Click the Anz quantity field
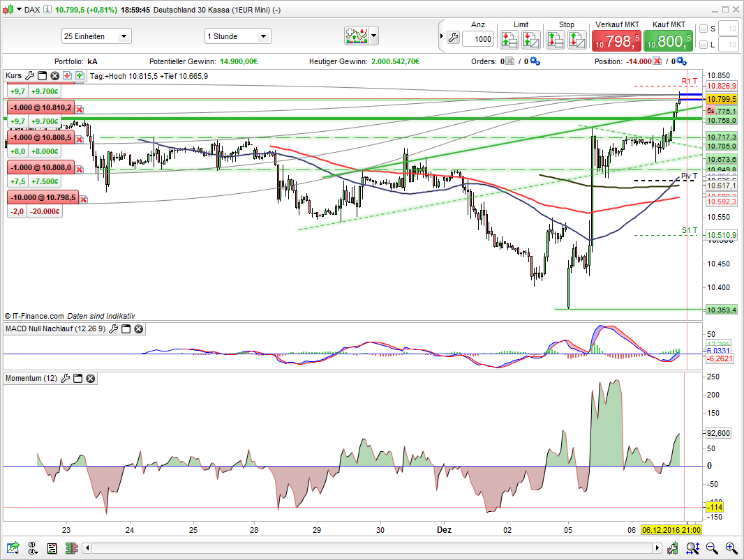The image size is (744, 560). (x=478, y=39)
